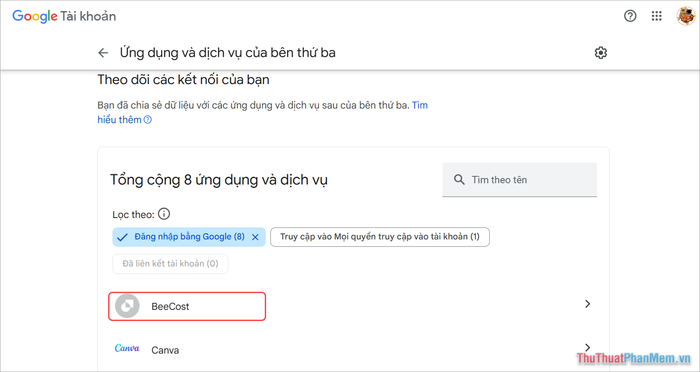Open the account profile avatar

click(685, 17)
